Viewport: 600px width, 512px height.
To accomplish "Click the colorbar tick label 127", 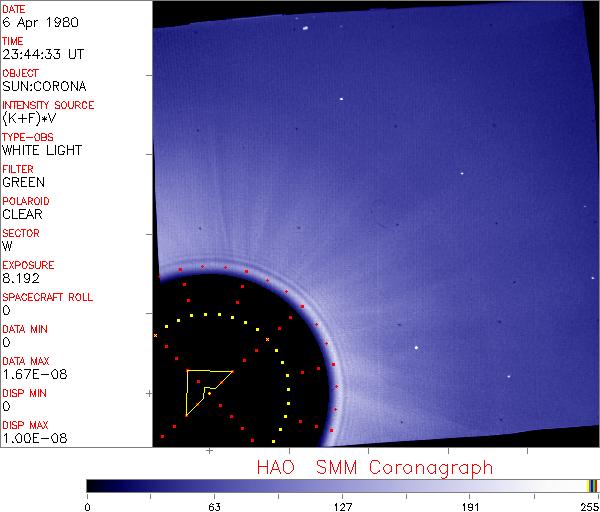I will [342, 505].
